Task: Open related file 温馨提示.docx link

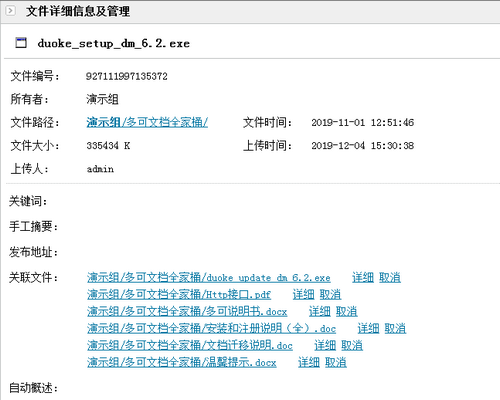Action: click(x=182, y=362)
